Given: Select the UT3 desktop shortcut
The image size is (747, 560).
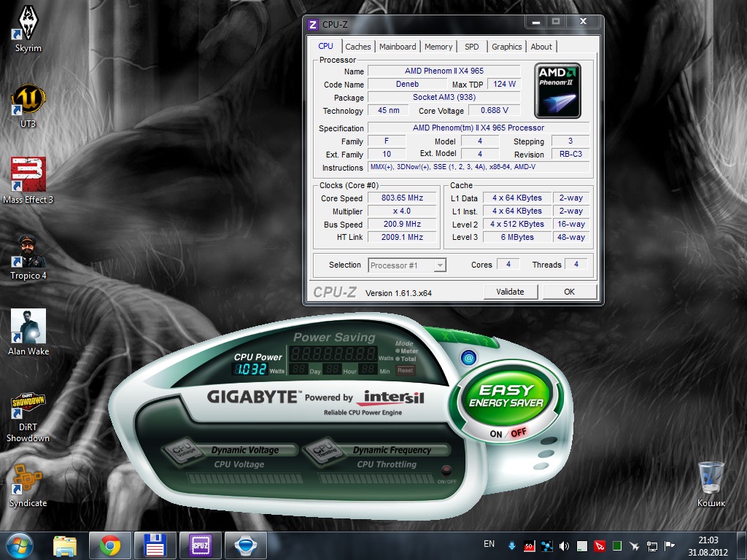Looking at the screenshot, I should 28,106.
